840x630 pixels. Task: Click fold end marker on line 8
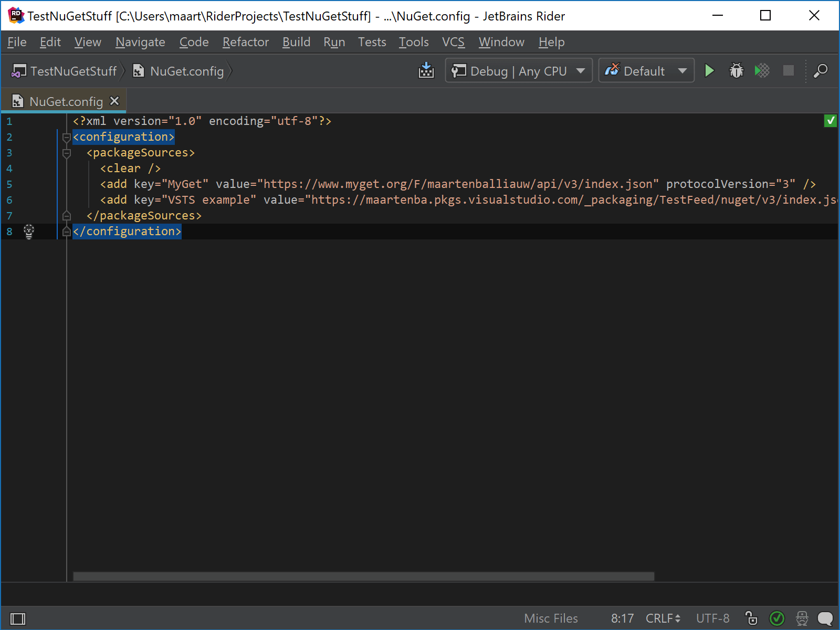67,232
